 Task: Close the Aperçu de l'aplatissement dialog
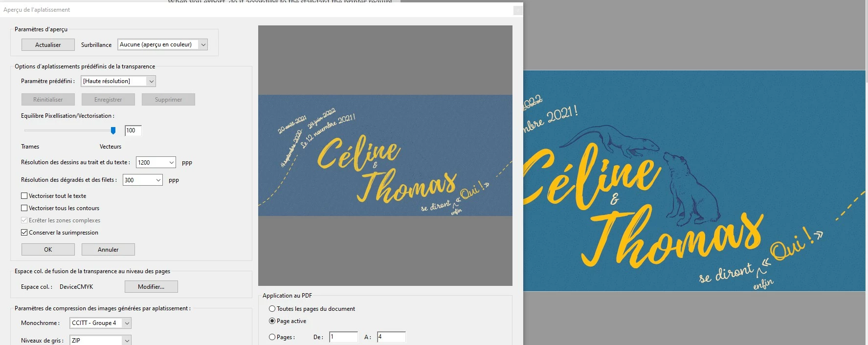[518, 10]
